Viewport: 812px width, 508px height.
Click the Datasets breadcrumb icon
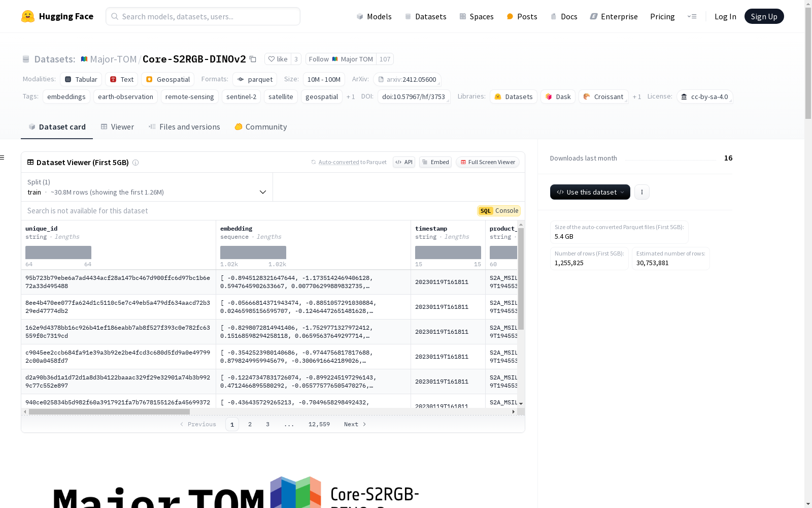[x=26, y=59]
